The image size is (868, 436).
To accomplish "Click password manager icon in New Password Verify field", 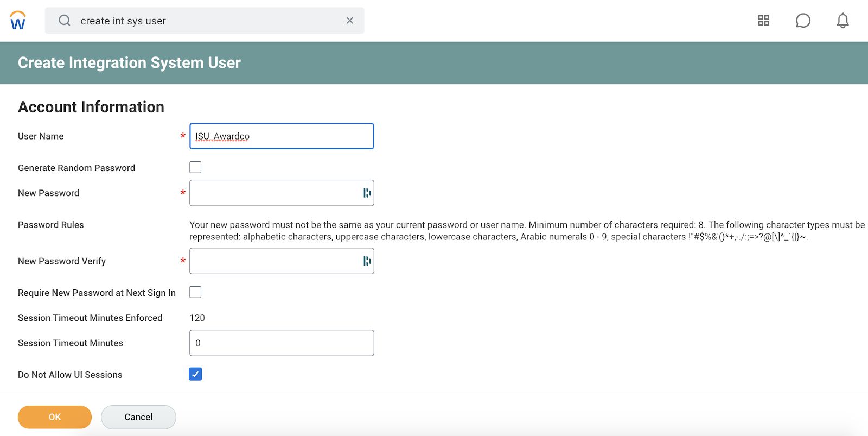I will click(367, 261).
